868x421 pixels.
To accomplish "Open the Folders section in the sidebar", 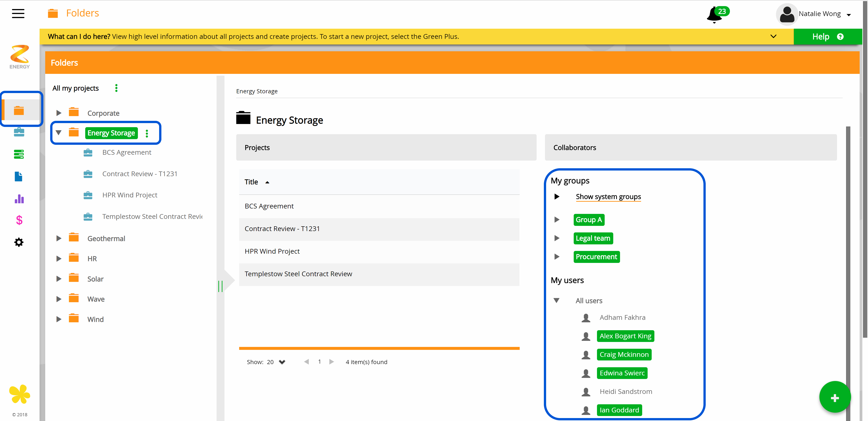I will point(19,110).
